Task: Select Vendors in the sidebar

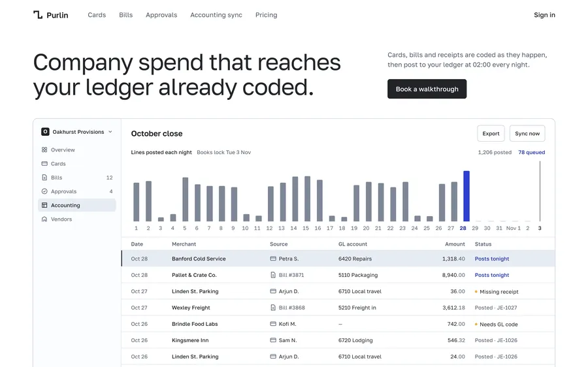Action: pyautogui.click(x=77, y=219)
